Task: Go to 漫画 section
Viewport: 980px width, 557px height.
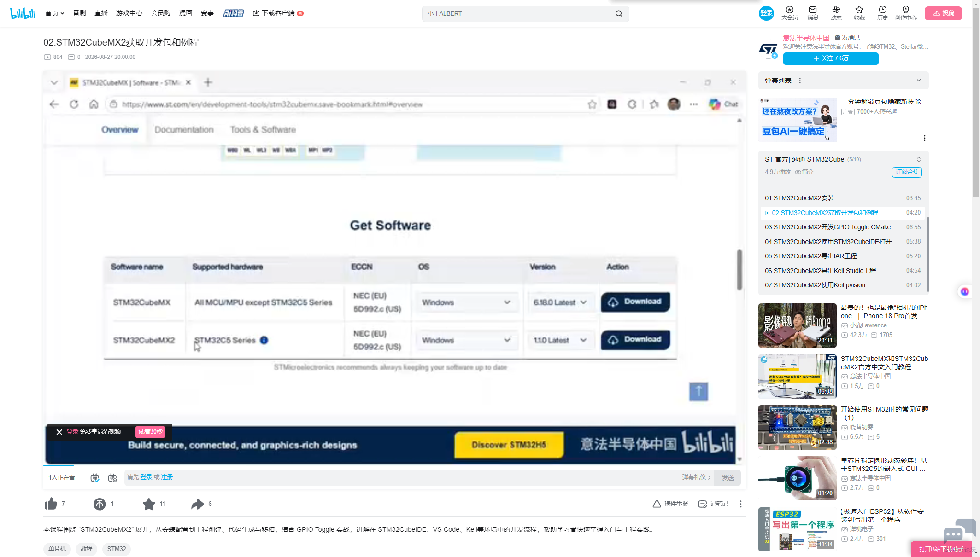Action: coord(186,13)
